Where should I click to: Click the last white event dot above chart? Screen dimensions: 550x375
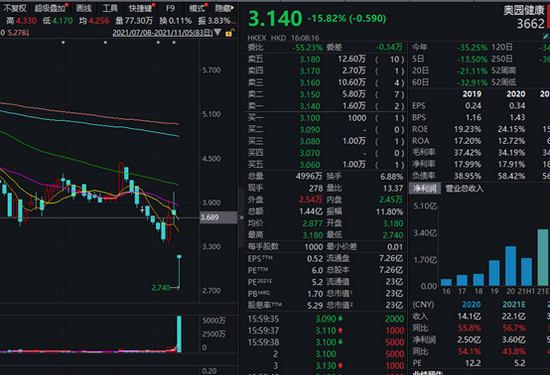pyautogui.click(x=174, y=42)
